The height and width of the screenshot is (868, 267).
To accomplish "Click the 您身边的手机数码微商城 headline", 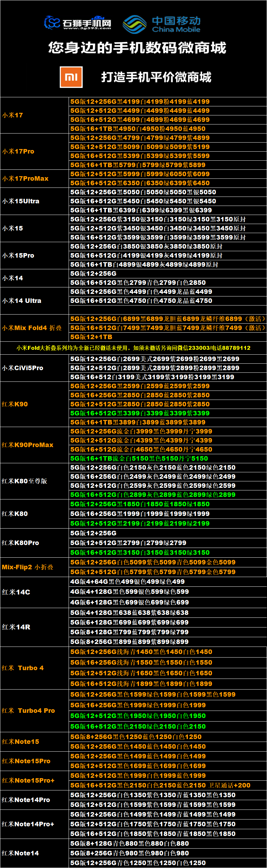I will pos(137,48).
